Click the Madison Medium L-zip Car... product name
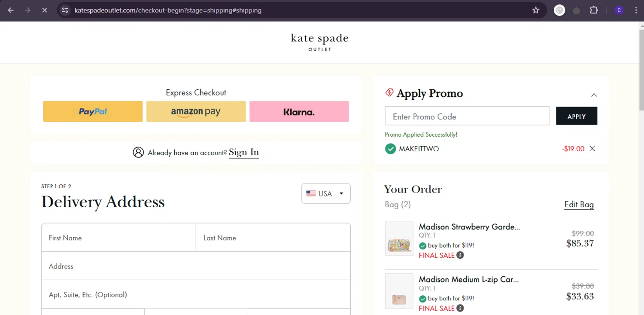 click(x=469, y=279)
